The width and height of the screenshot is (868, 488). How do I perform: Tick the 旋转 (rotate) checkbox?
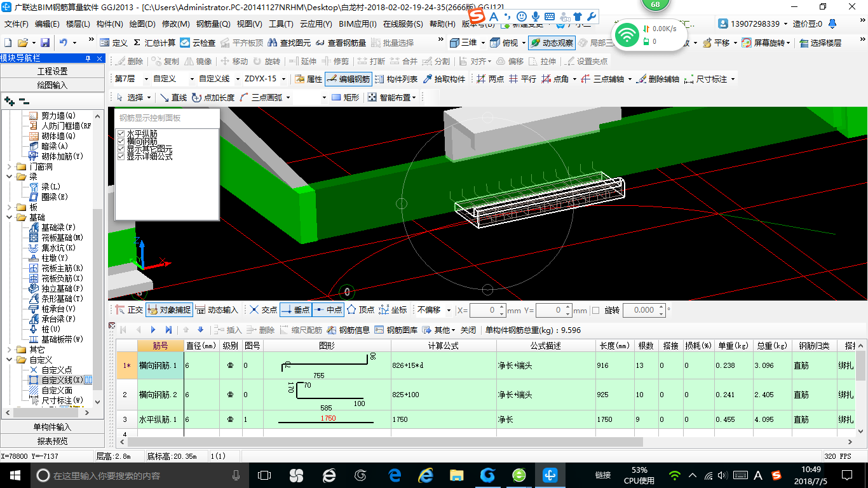pyautogui.click(x=595, y=310)
